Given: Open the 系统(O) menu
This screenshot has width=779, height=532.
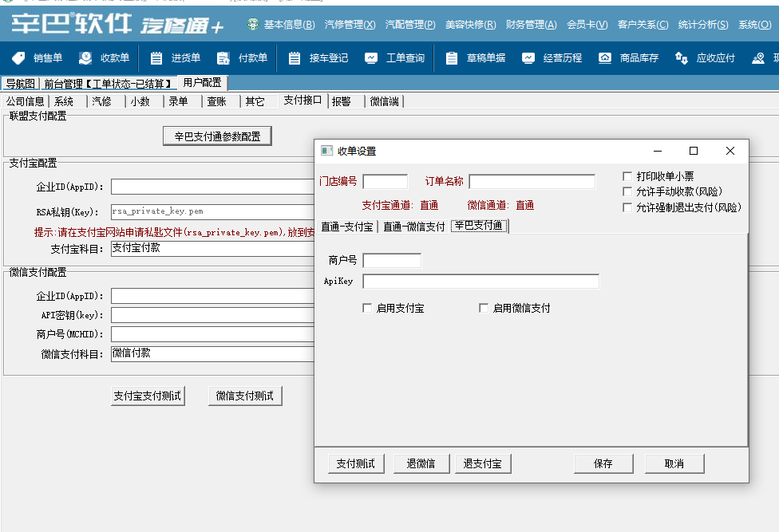Looking at the screenshot, I should 755,24.
